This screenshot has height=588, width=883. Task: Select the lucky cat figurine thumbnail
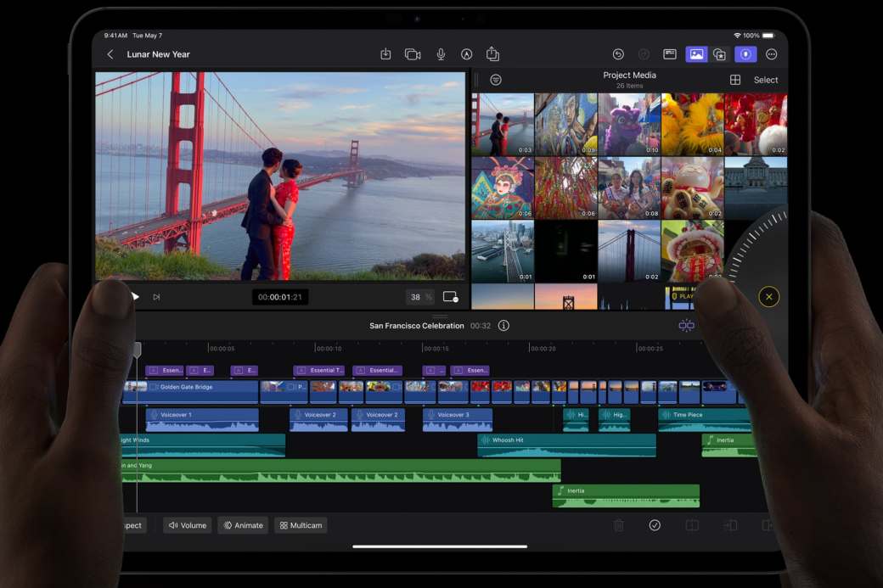coord(692,188)
